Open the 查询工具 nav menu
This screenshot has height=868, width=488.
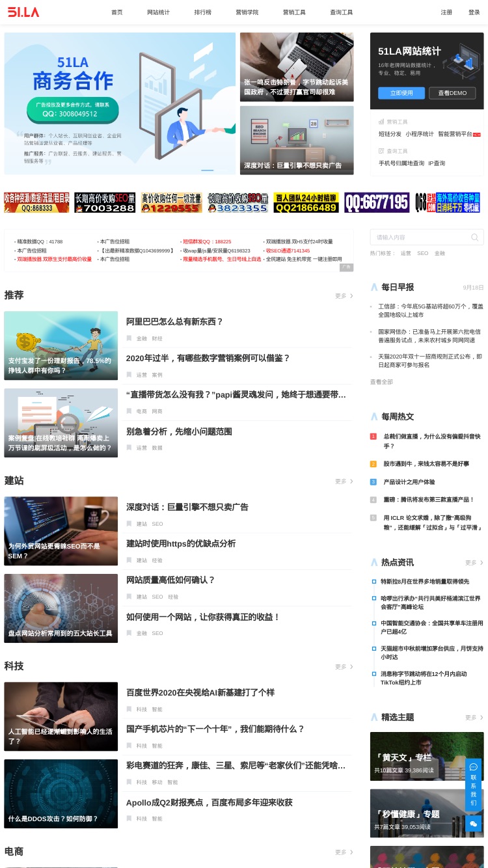coord(341,12)
